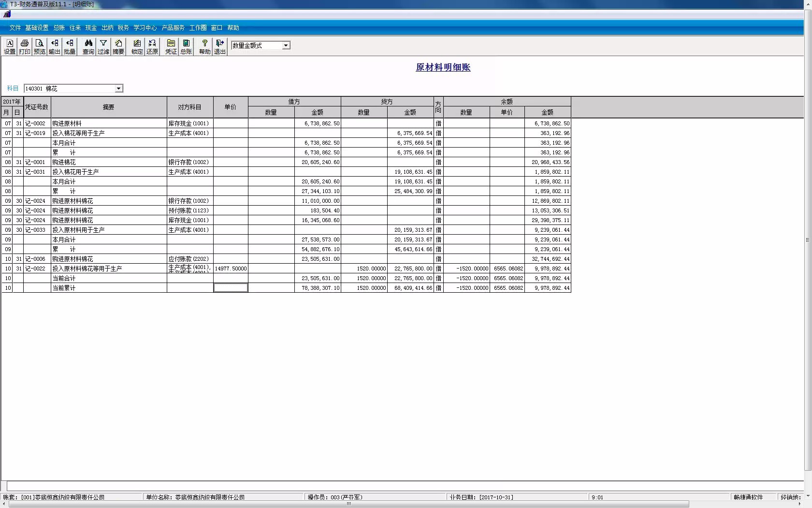Open the 总账 menu in menu bar
This screenshot has width=812, height=508.
[x=59, y=28]
